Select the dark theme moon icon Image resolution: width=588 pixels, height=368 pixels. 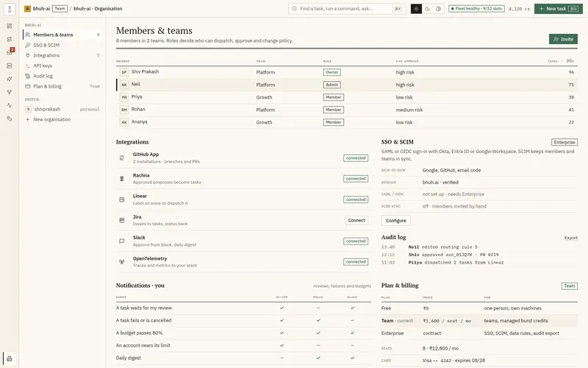coord(428,9)
